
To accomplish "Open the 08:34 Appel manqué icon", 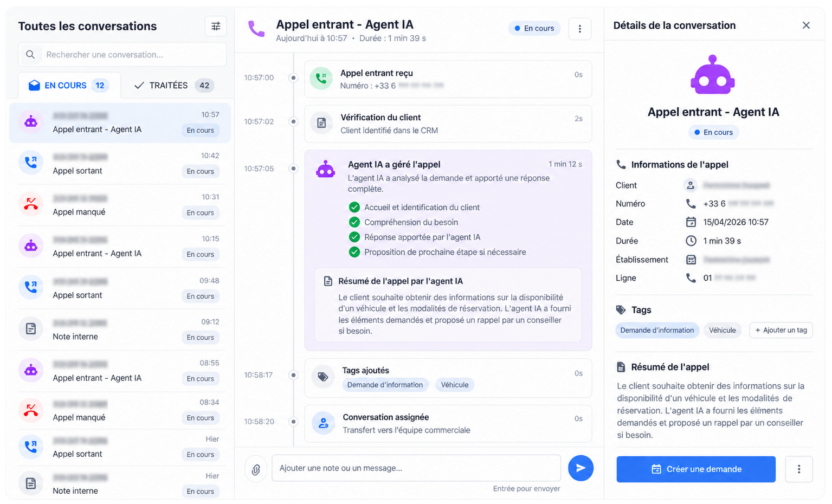I will [31, 410].
